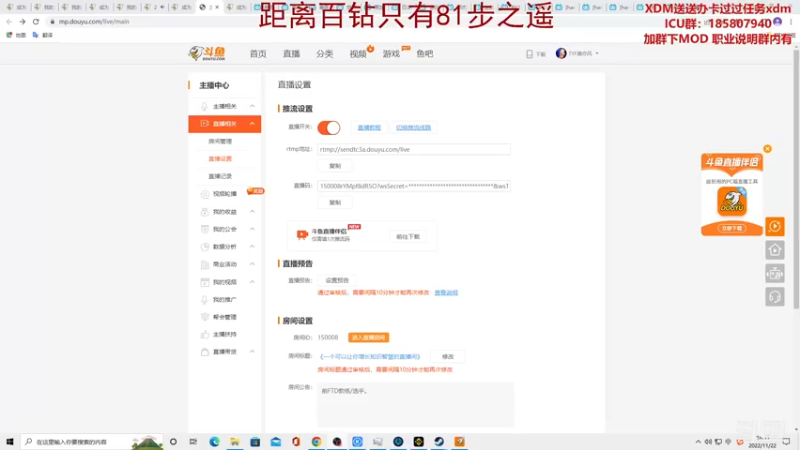Viewport: 800px width, 450px height.
Task: Open 鱼吧 in the top navigation
Action: coord(424,54)
